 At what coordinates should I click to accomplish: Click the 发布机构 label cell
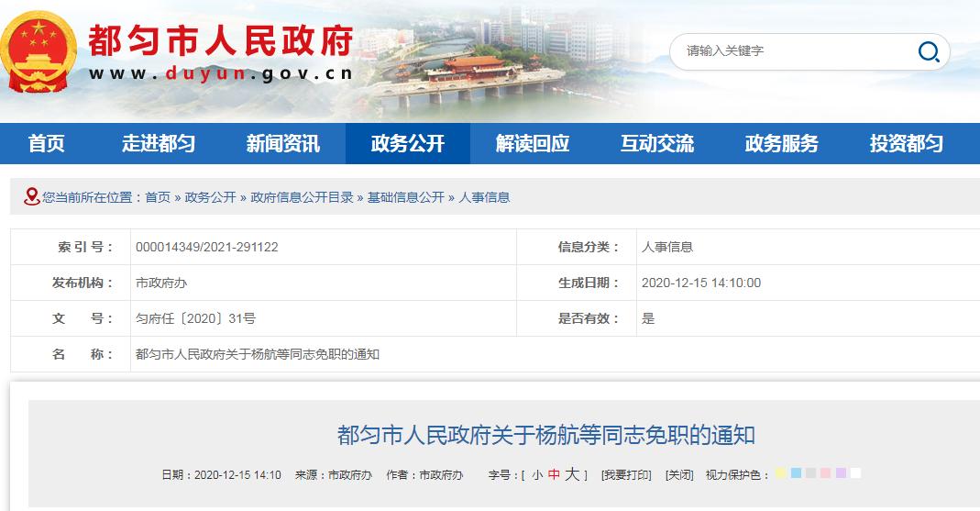(x=71, y=283)
